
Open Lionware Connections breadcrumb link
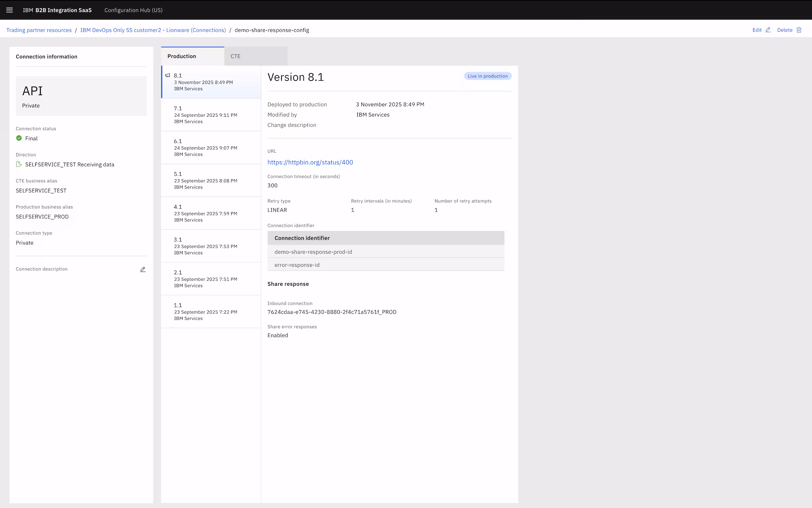click(153, 30)
